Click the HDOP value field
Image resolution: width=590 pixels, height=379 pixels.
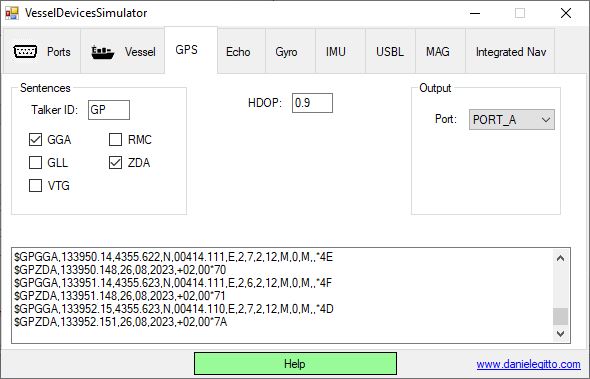(312, 103)
